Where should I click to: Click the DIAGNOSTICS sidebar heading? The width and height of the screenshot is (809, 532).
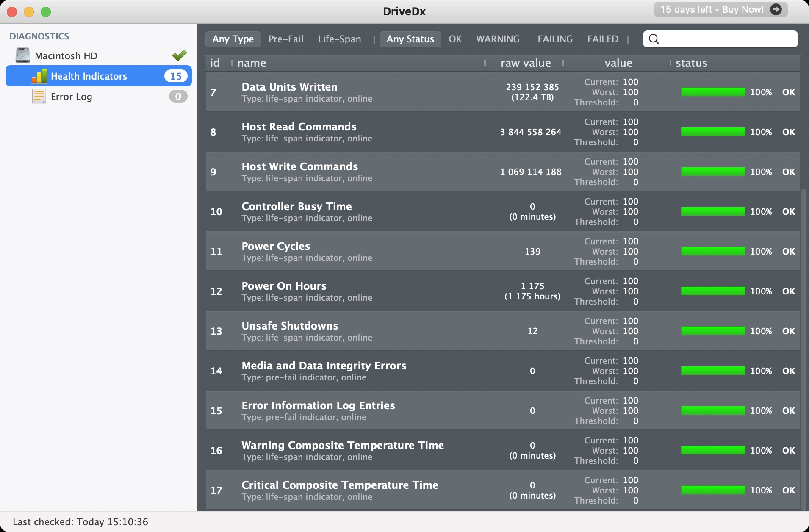39,36
